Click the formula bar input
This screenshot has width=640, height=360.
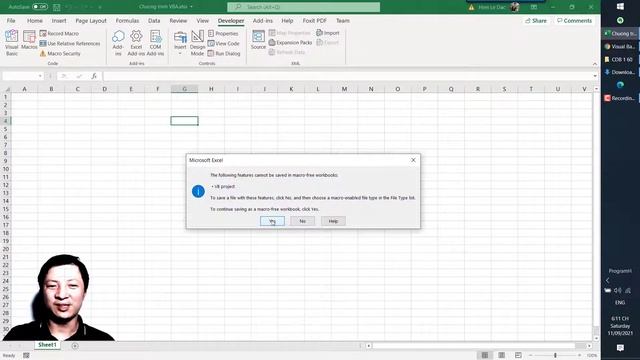click(347, 76)
